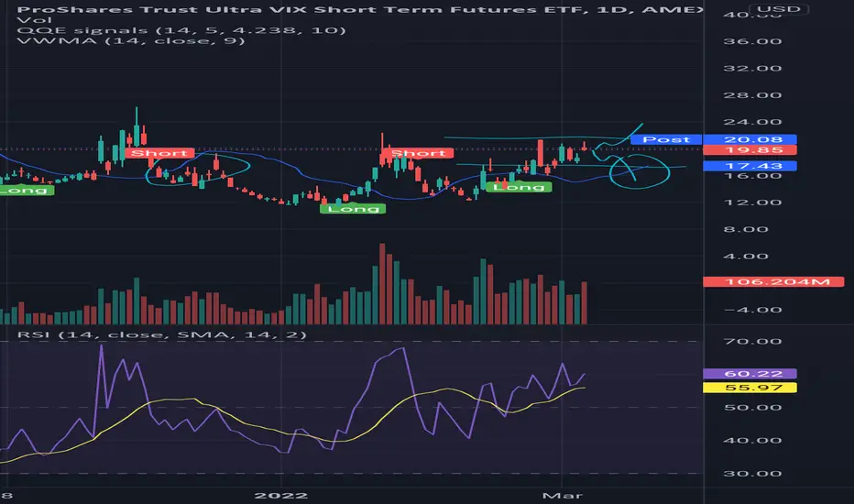Click the Post price label
The width and height of the screenshot is (854, 504).
(666, 139)
